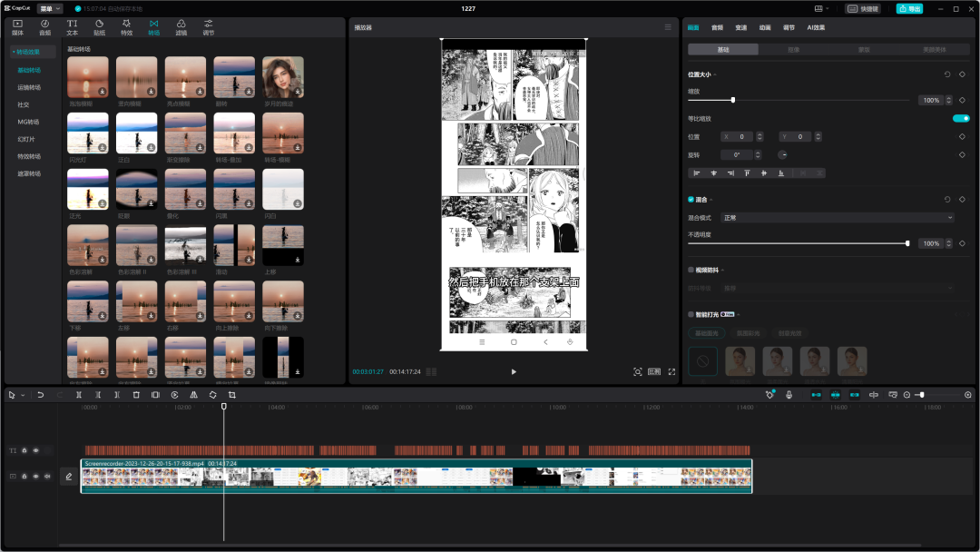
Task: Toggle the 等比缩放 uniform scale switch
Action: (961, 118)
